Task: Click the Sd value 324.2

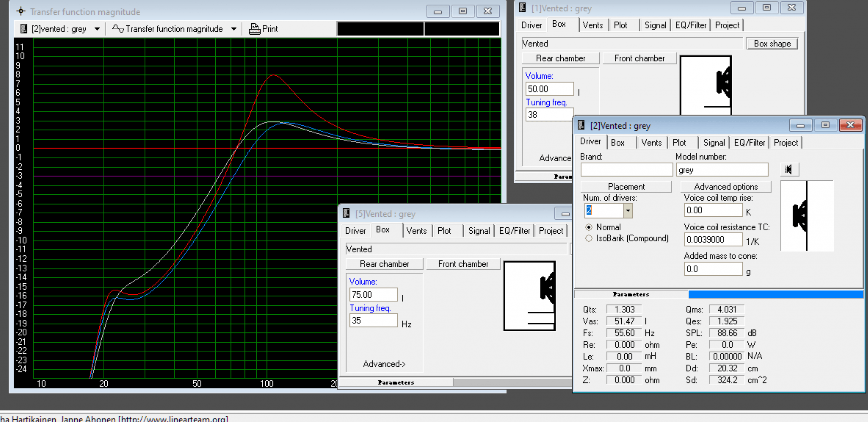Action: (727, 380)
